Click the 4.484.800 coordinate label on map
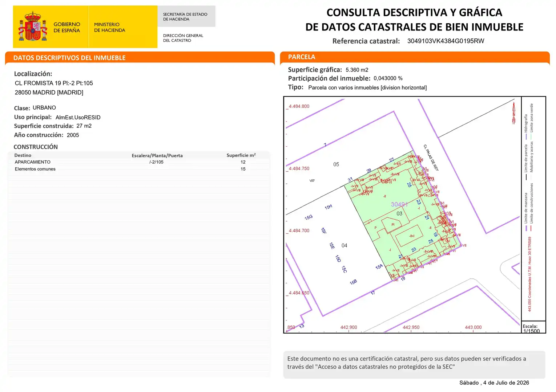This screenshot has width=556, height=392. click(299, 106)
